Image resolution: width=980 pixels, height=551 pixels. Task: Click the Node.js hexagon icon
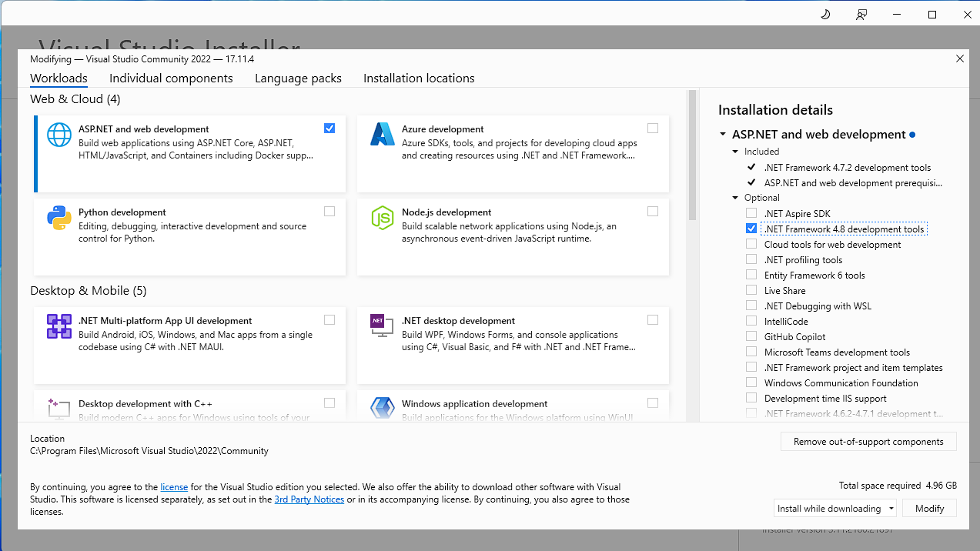coord(383,218)
